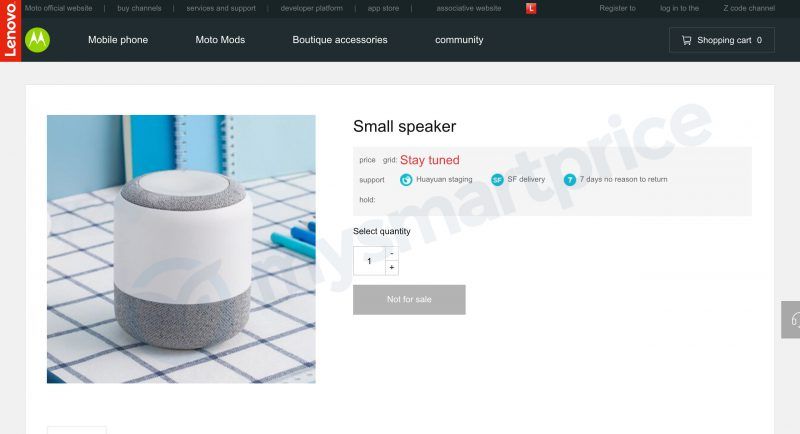This screenshot has height=434, width=800.
Task: Click the red L icon in top bar
Action: click(531, 8)
